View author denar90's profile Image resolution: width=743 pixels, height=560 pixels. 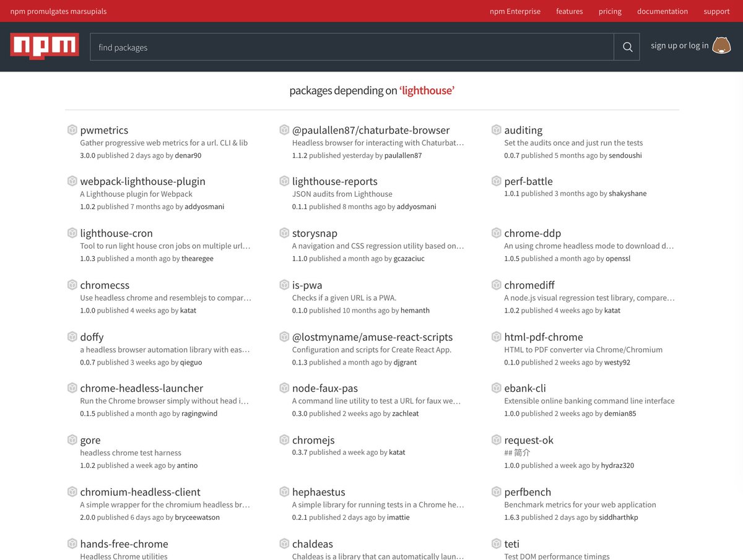[188, 155]
